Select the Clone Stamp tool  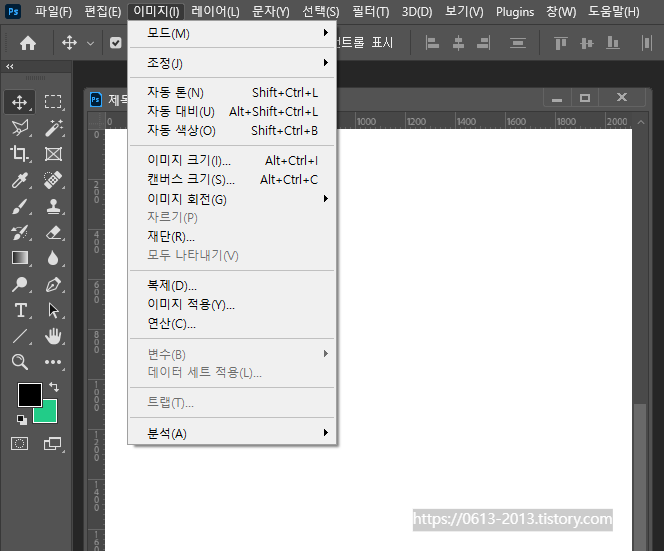[x=53, y=206]
